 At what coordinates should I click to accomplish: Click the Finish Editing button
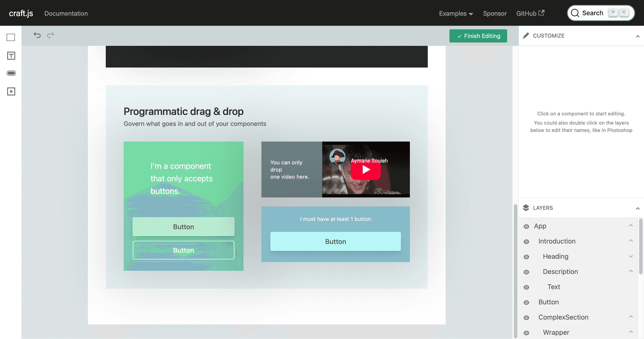[x=478, y=36]
